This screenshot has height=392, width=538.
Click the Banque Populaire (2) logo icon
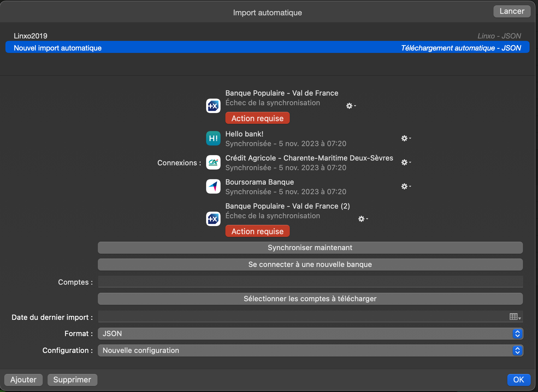213,219
